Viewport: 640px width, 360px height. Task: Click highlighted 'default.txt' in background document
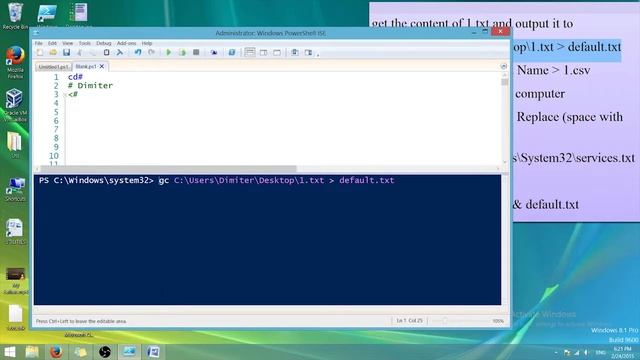click(594, 47)
